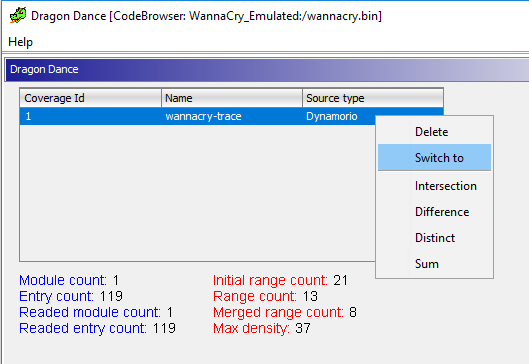Click the Entry count label
This screenshot has height=364, width=529.
coord(56,296)
